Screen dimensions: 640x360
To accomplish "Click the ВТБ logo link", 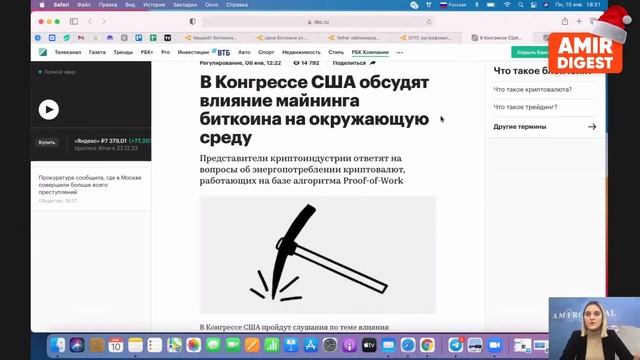I will click(221, 52).
